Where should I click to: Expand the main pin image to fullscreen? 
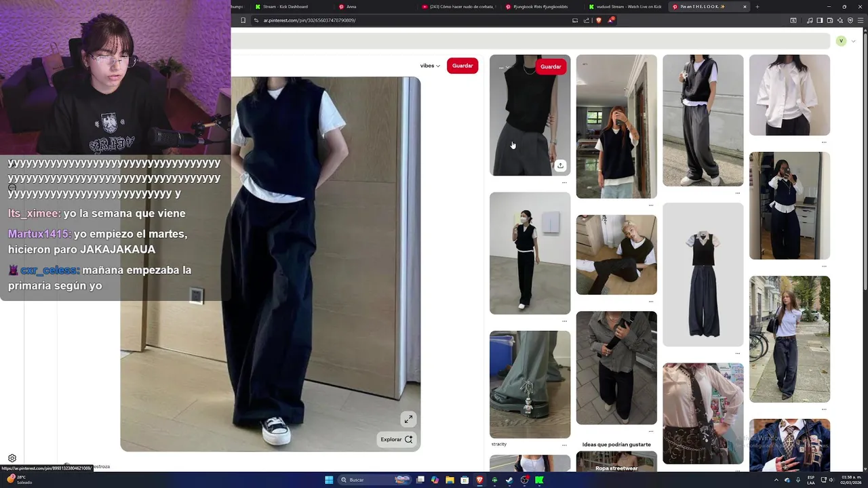coord(408,419)
